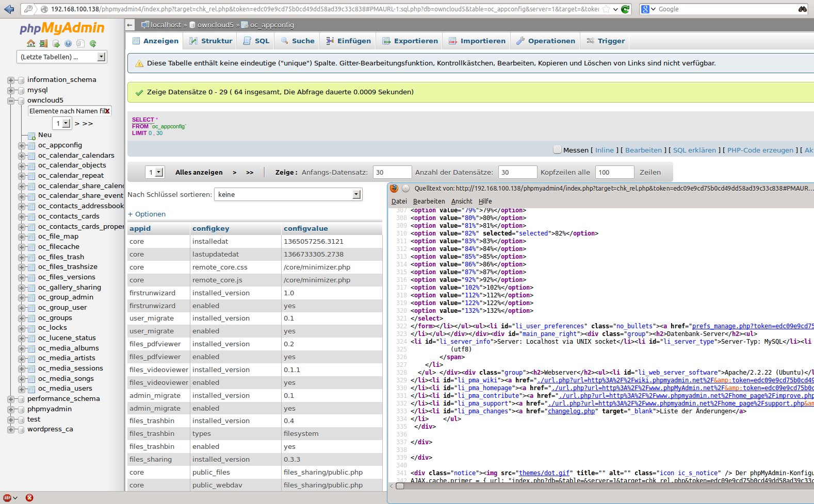The image size is (814, 504).
Task: Click the Kopfzeilen alle input field
Action: pos(614,172)
